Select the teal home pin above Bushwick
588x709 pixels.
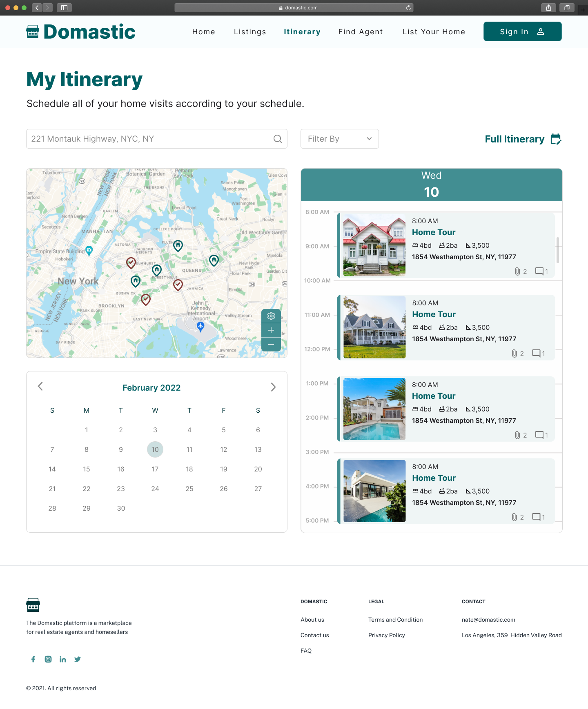(x=136, y=281)
